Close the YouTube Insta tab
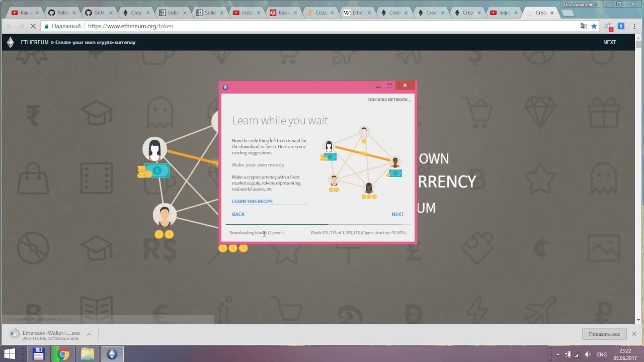Screen dimensions: 644x362 point(258,13)
